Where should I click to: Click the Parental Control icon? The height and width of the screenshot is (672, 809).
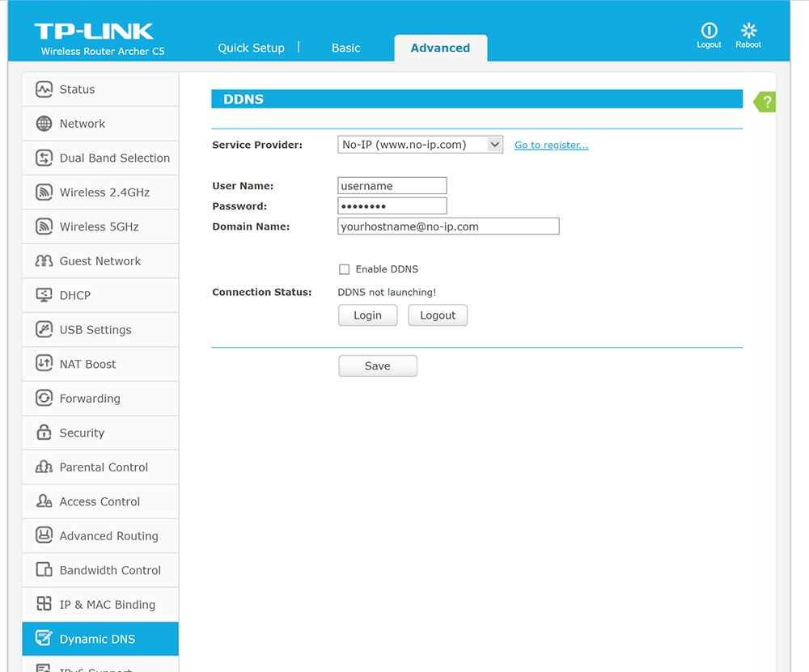44,467
